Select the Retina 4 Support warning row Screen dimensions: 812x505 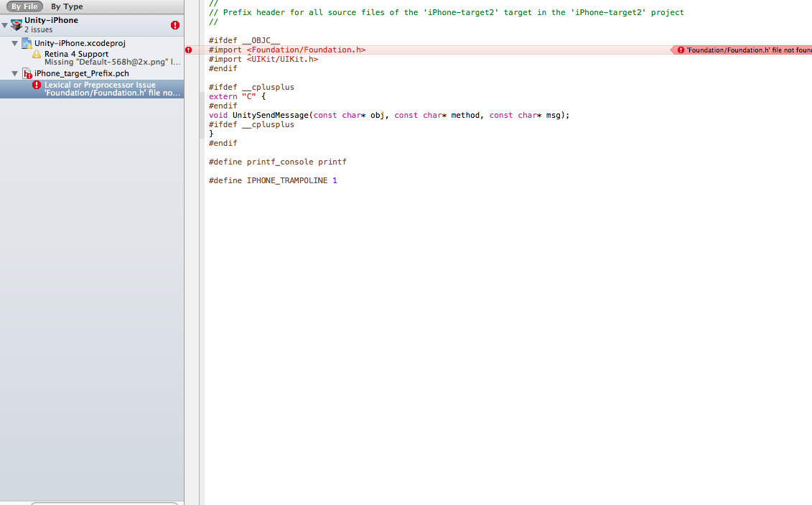click(92, 57)
